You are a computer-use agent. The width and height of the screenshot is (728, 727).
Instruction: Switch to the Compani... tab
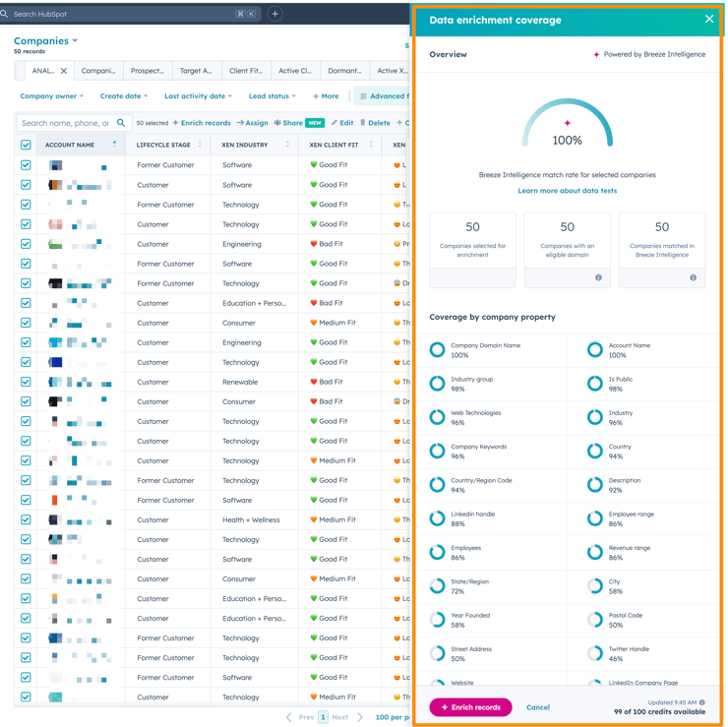pos(98,71)
